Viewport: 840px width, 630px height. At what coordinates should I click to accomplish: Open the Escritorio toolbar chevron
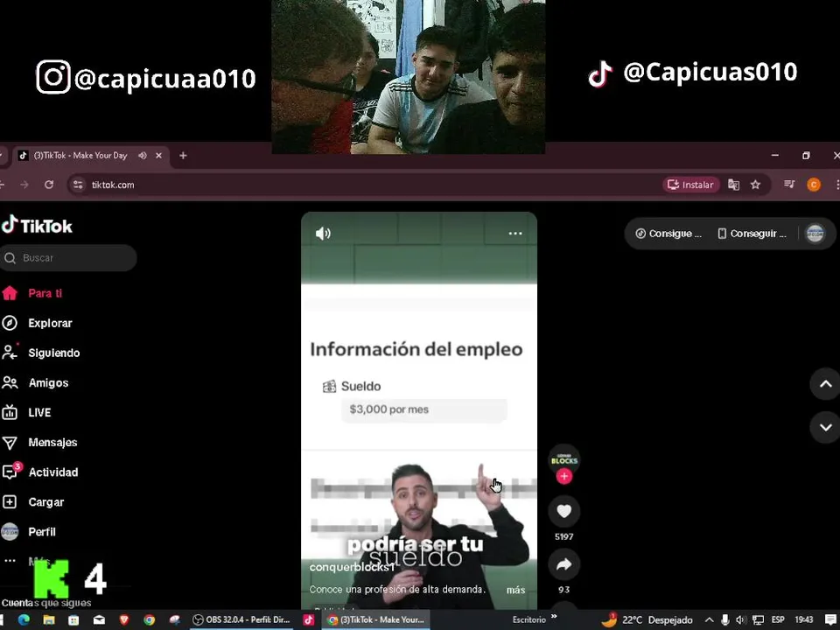pyautogui.click(x=554, y=616)
